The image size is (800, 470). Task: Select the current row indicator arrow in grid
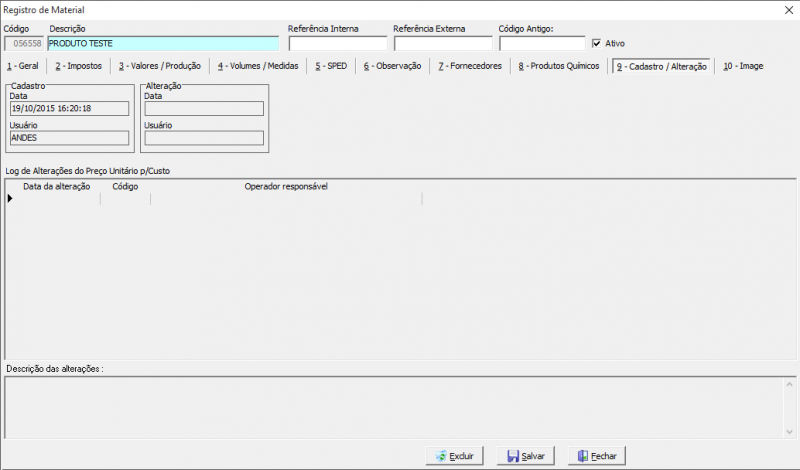click(x=10, y=199)
